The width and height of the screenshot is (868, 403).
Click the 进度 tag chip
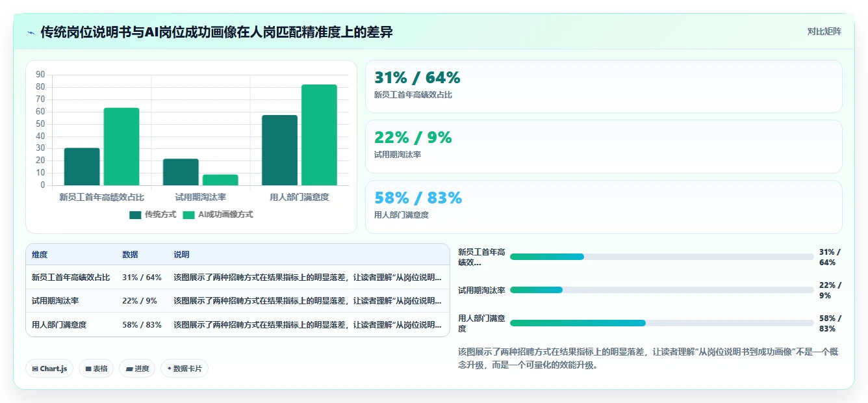(137, 369)
